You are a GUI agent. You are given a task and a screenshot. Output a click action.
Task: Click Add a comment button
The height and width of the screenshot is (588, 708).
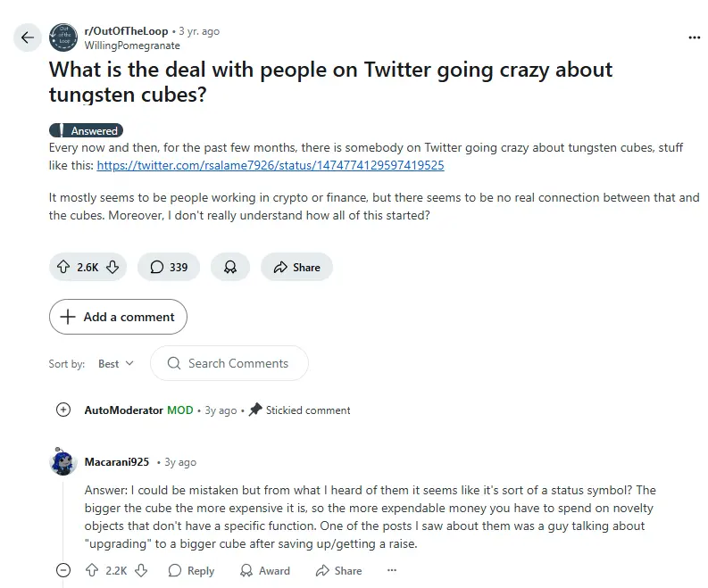(x=118, y=317)
